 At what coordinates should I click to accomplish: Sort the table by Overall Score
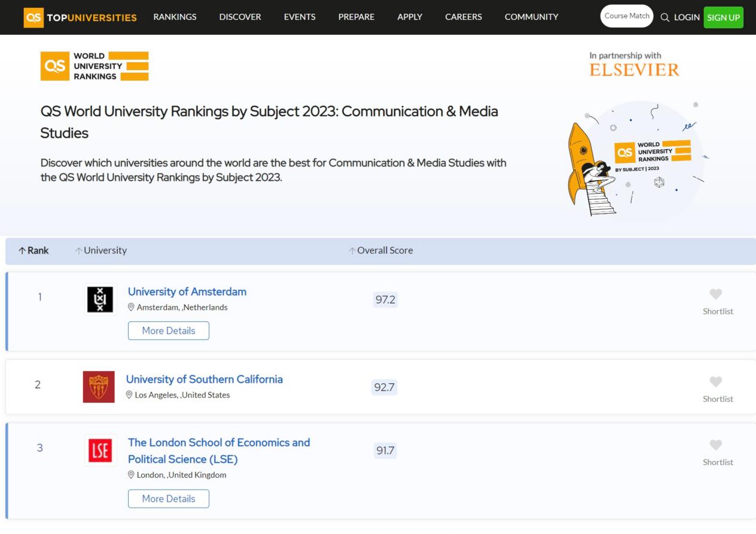(x=380, y=250)
